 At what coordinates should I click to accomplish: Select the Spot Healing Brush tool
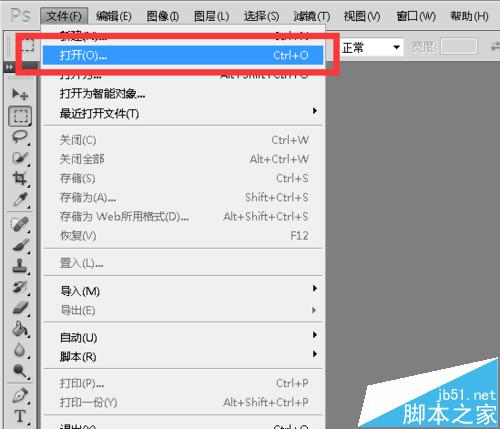click(20, 224)
